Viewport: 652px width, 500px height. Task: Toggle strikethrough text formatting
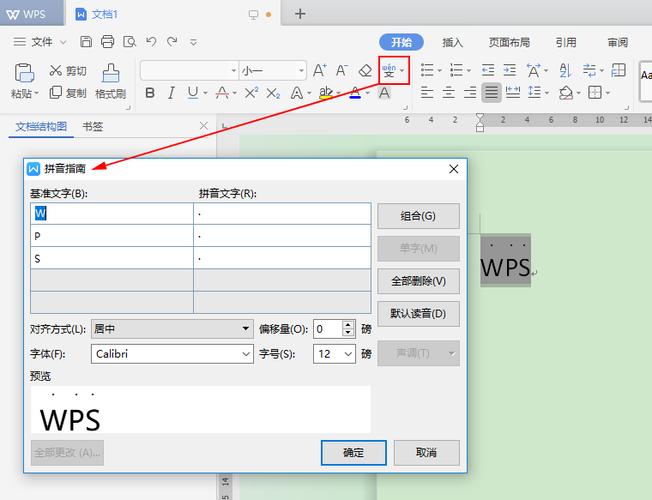pos(222,93)
